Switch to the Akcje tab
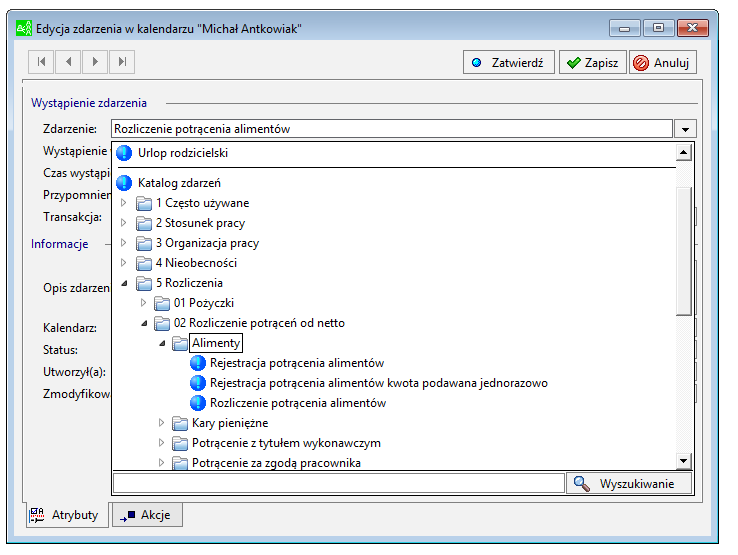This screenshot has height=555, width=738. (146, 515)
